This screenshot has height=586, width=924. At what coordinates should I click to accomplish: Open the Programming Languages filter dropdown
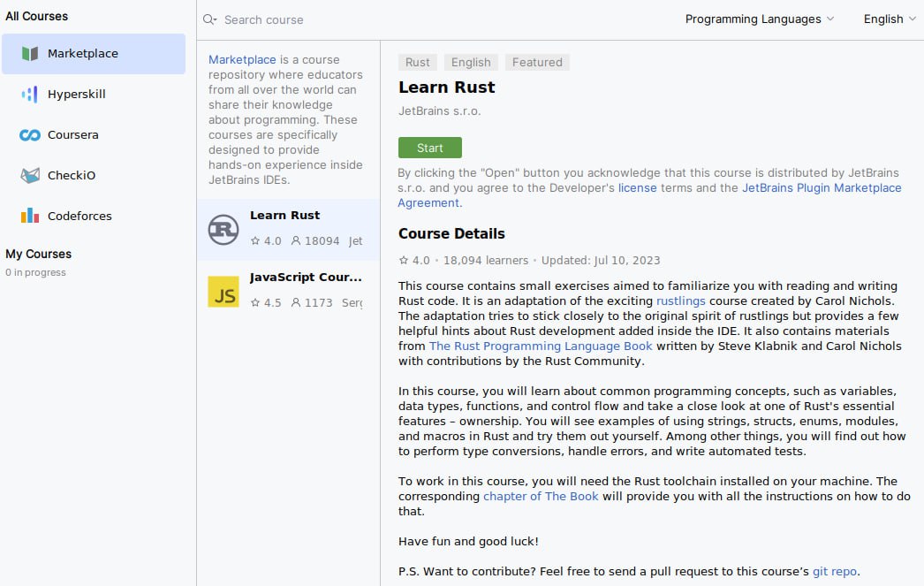pyautogui.click(x=759, y=19)
